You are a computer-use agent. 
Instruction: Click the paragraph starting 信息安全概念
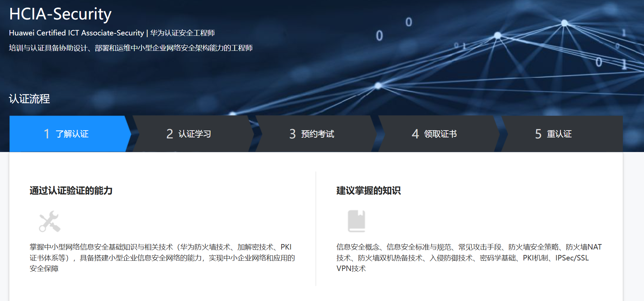(469, 258)
